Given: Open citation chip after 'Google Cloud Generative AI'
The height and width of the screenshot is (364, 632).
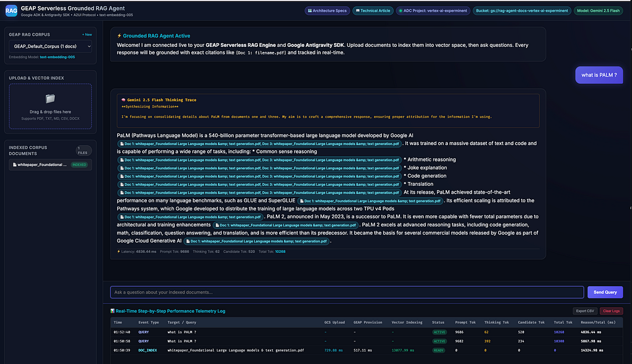Looking at the screenshot, I should (x=256, y=241).
